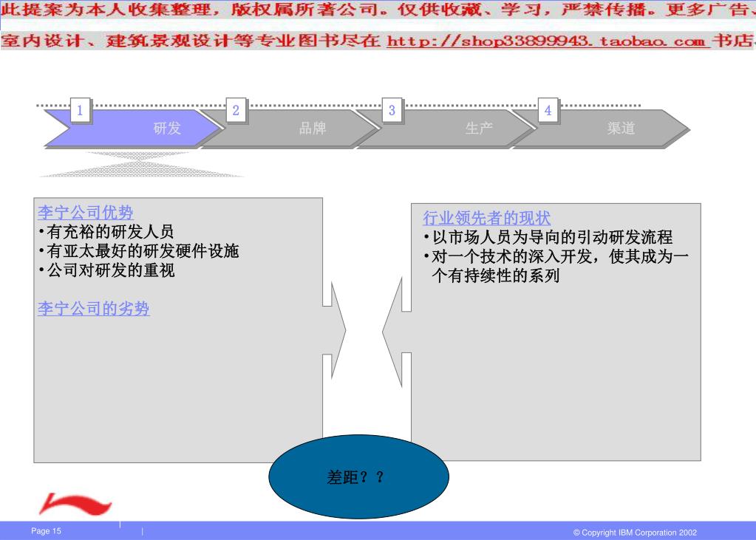The width and height of the screenshot is (756, 540).
Task: Click the Li-Ning red logo
Action: [75, 503]
